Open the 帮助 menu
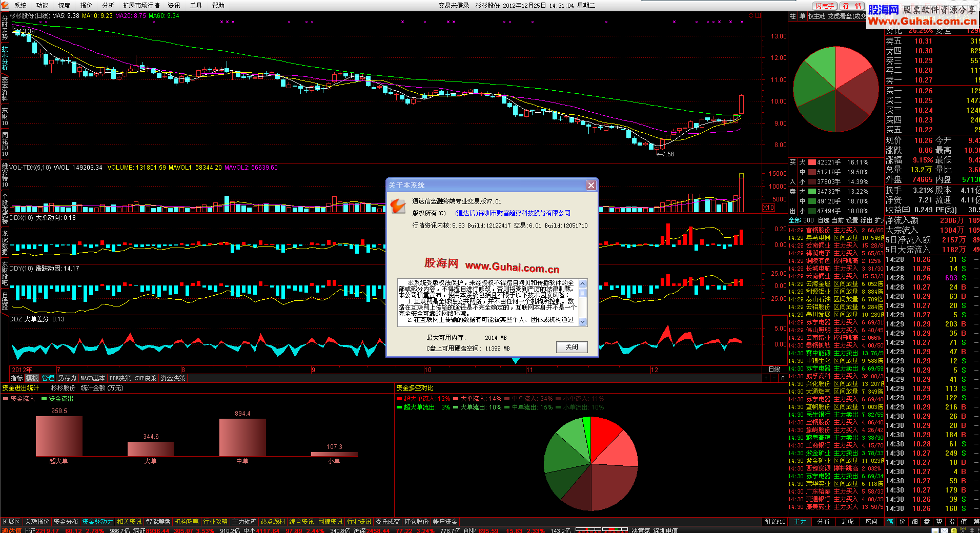Screen dimensions: 980x533 218,6
